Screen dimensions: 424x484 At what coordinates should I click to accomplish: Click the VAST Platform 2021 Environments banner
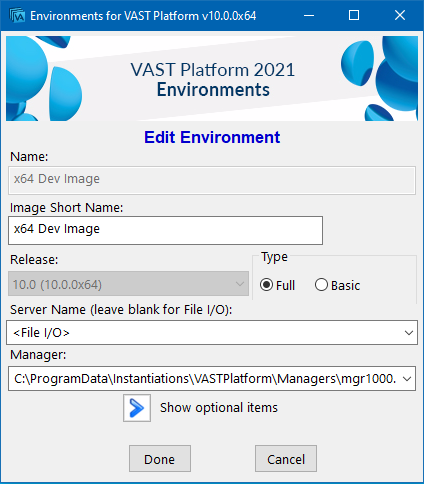click(x=212, y=79)
